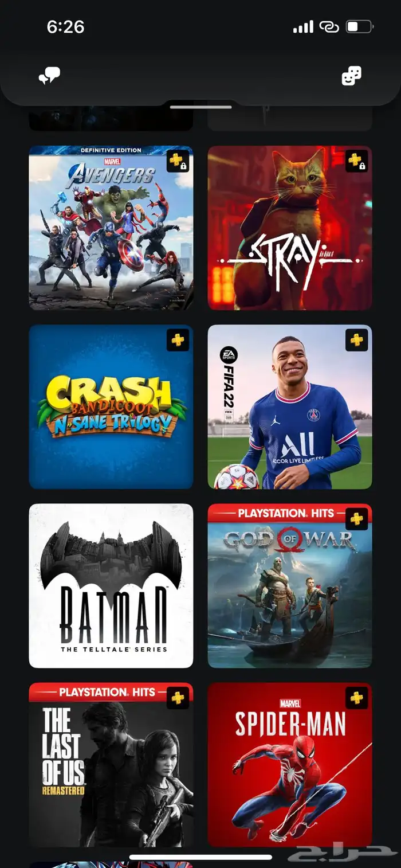Open Marvel's Avengers Definitive Edition tile
This screenshot has width=401, height=868.
coord(111,228)
